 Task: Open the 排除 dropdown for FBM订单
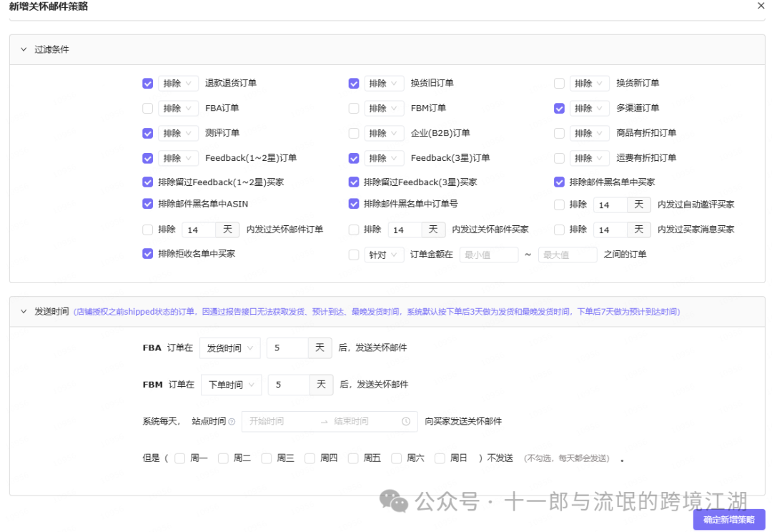coord(384,109)
